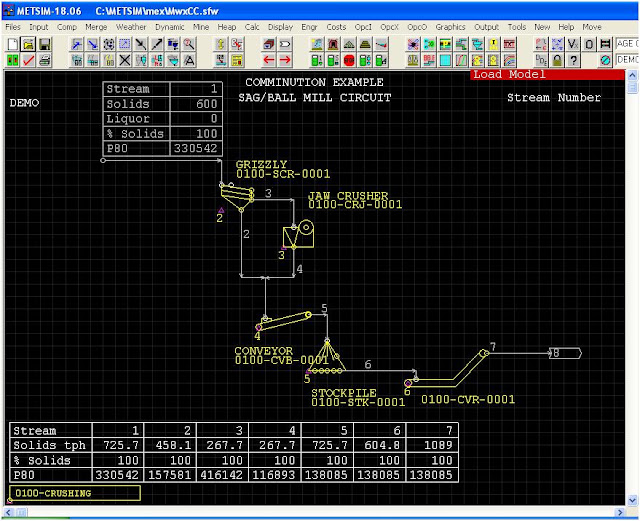The height and width of the screenshot is (521, 640).
Task: Click the 'GRIZZLY' equipment label
Action: (262, 164)
